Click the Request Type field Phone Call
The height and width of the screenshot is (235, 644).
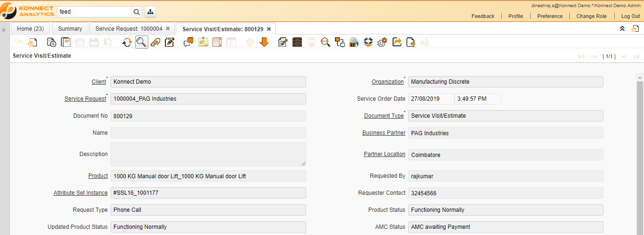(x=208, y=210)
